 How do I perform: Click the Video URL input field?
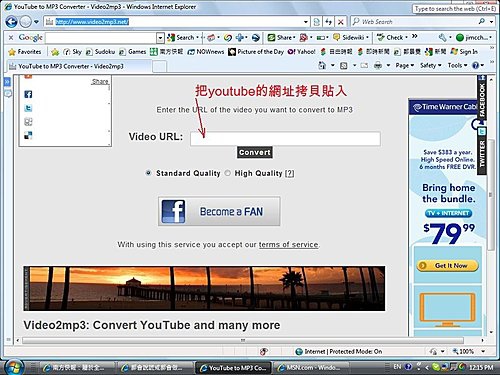coord(285,139)
